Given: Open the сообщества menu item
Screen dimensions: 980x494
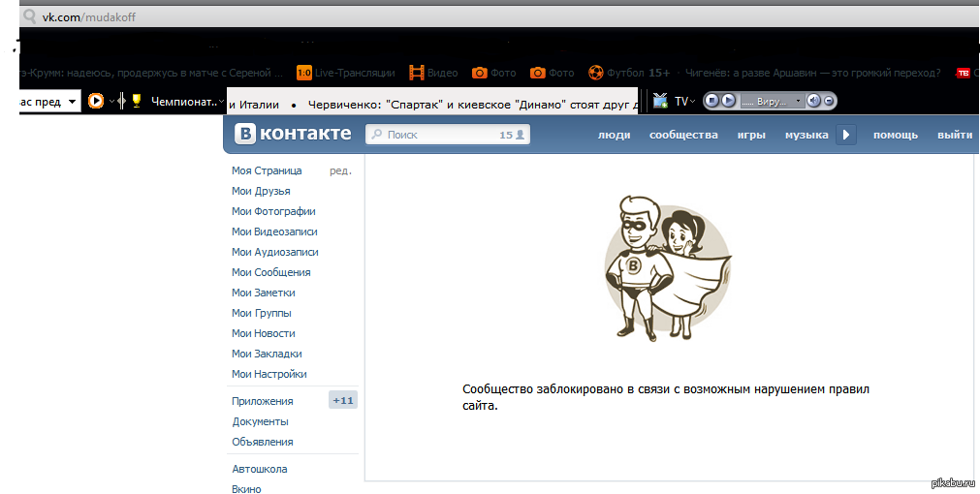Looking at the screenshot, I should [x=683, y=135].
